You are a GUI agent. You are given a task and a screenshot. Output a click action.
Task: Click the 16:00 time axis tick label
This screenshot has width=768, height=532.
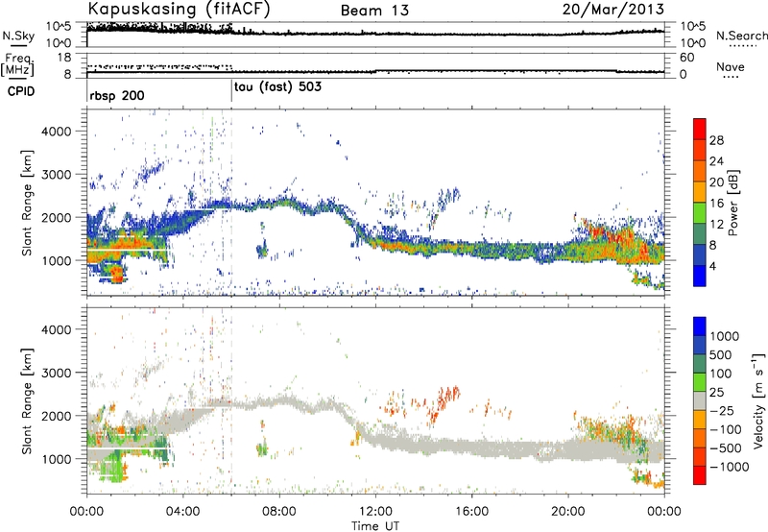tap(471, 512)
